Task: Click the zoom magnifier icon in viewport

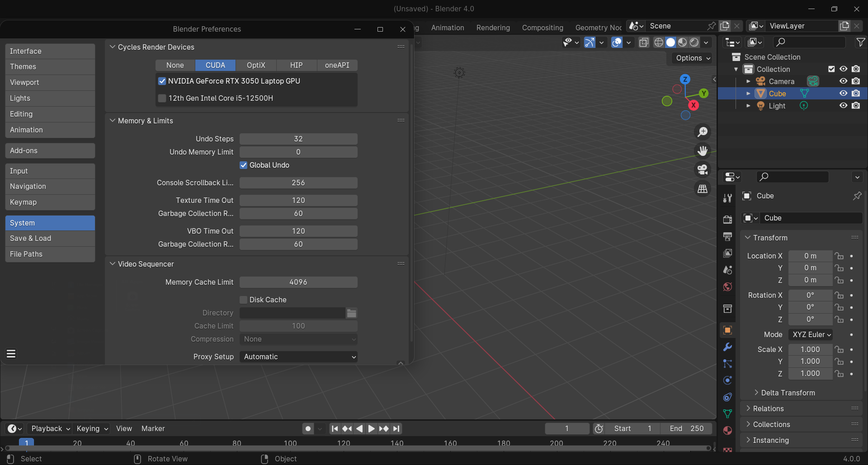Action: [703, 132]
